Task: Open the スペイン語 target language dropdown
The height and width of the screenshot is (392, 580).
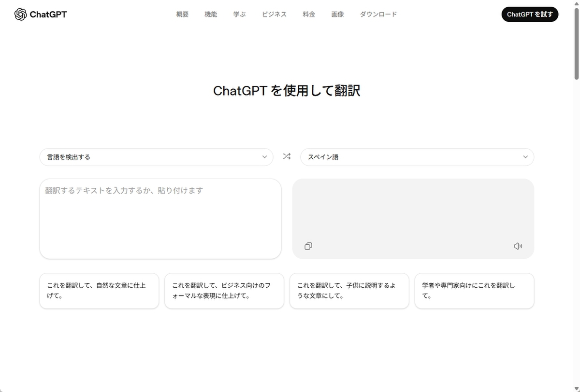Action: tap(417, 157)
